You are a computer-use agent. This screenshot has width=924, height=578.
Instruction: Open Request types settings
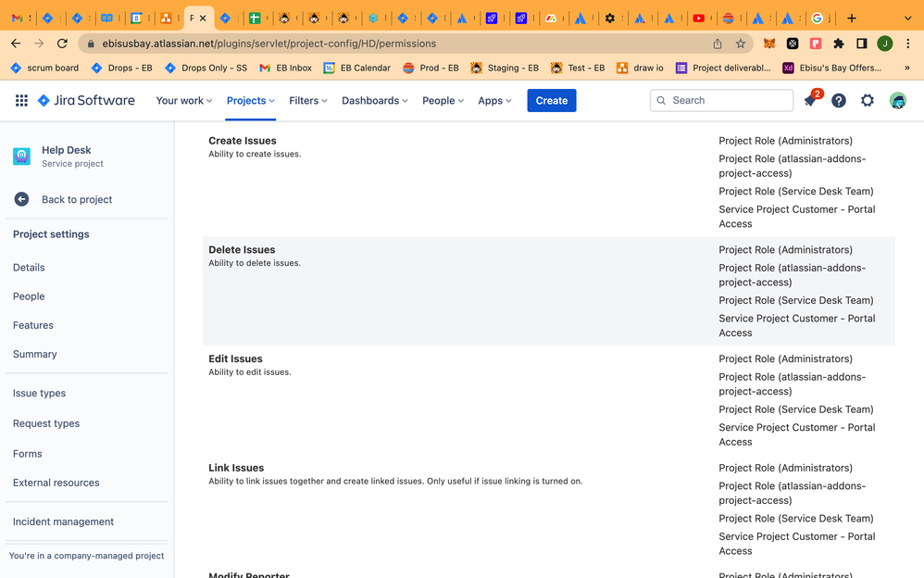coord(46,423)
